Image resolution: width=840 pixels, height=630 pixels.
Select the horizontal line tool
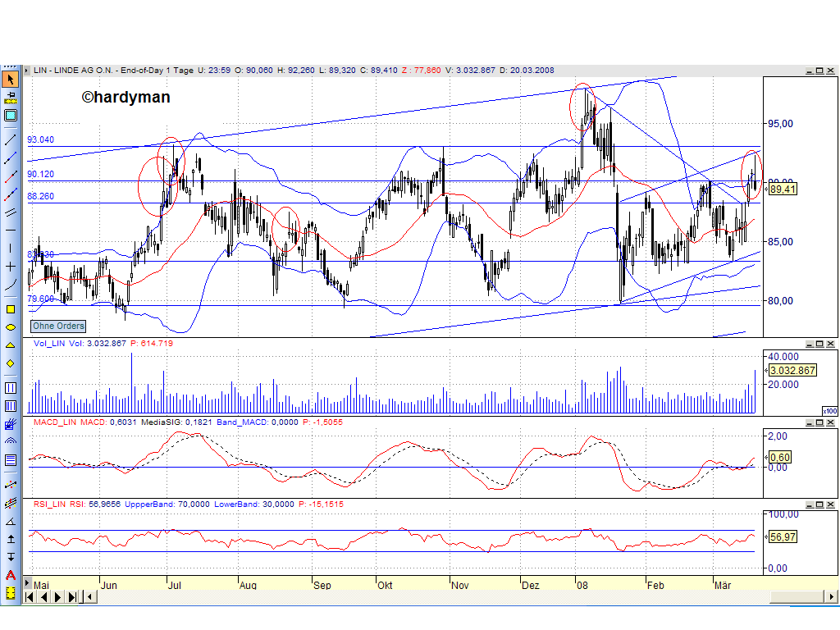[x=11, y=231]
